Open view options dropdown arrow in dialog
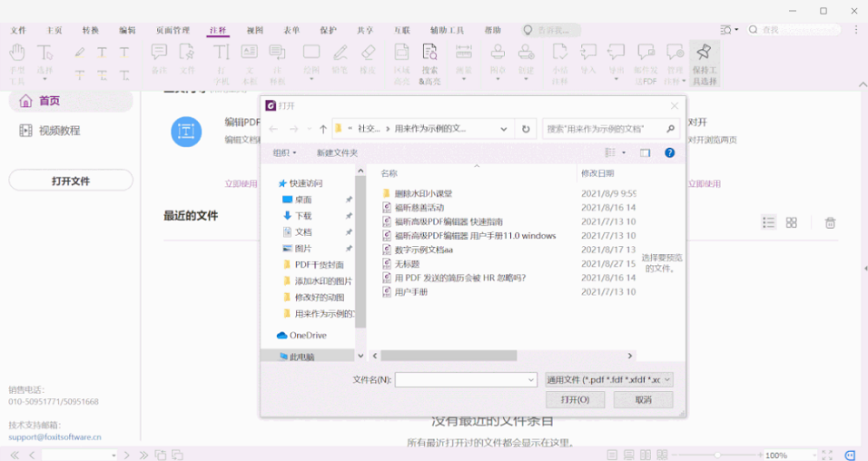Image resolution: width=868 pixels, height=461 pixels. click(624, 152)
